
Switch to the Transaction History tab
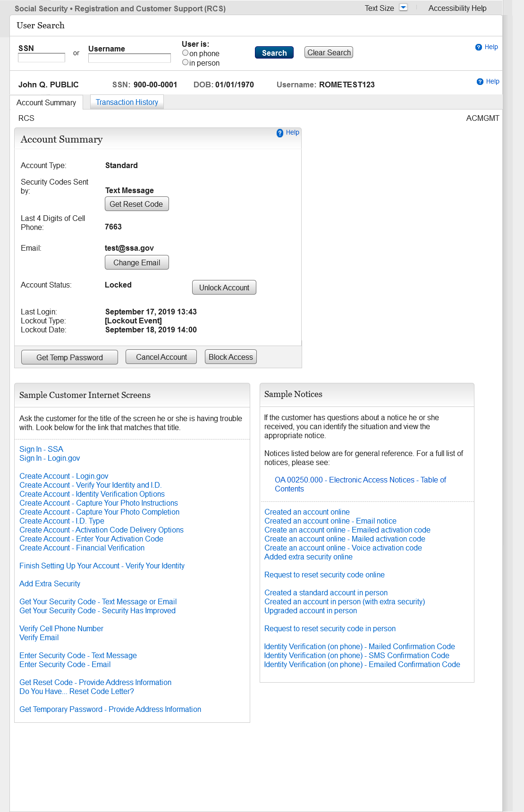coord(127,102)
